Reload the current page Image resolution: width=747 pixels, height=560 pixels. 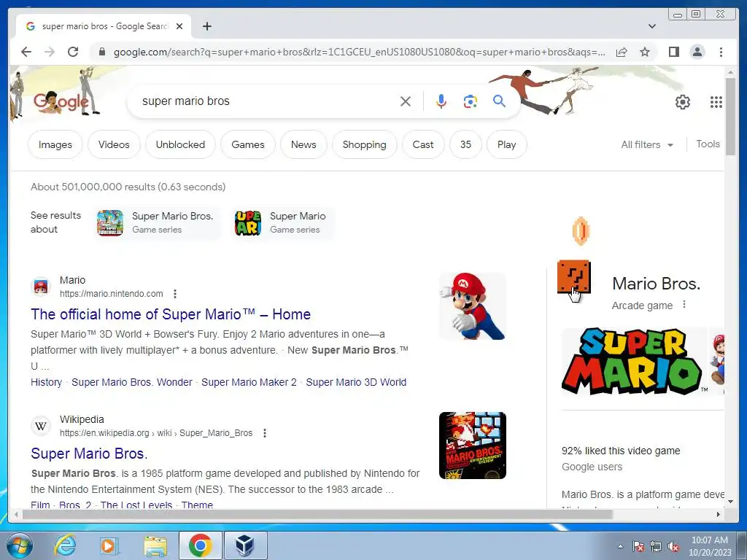[73, 52]
